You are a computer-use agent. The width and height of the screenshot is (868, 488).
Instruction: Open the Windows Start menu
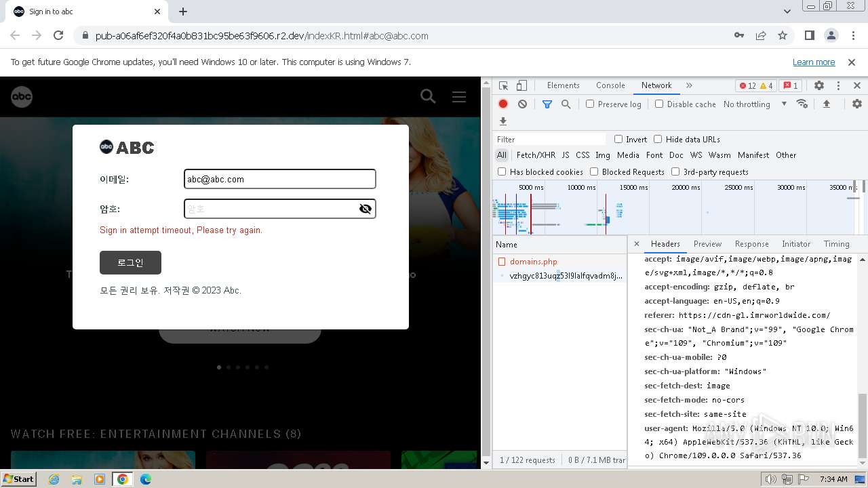coord(18,479)
